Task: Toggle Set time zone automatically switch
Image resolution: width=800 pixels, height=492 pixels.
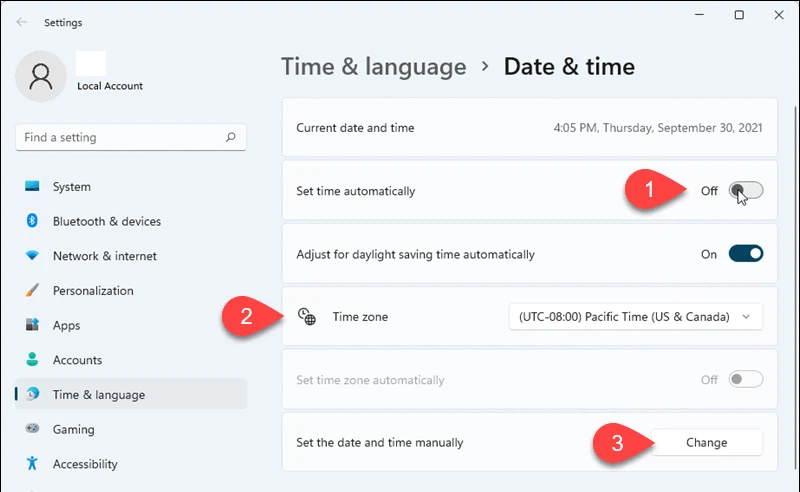Action: click(746, 380)
